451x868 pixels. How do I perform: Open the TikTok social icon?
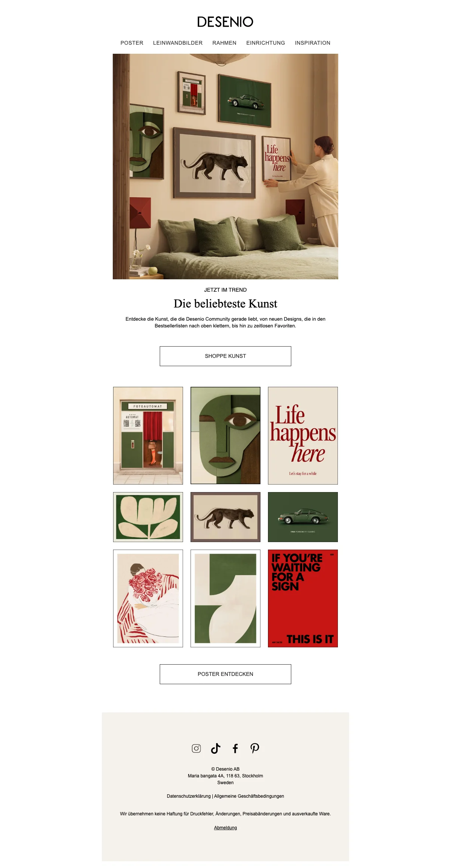[216, 748]
